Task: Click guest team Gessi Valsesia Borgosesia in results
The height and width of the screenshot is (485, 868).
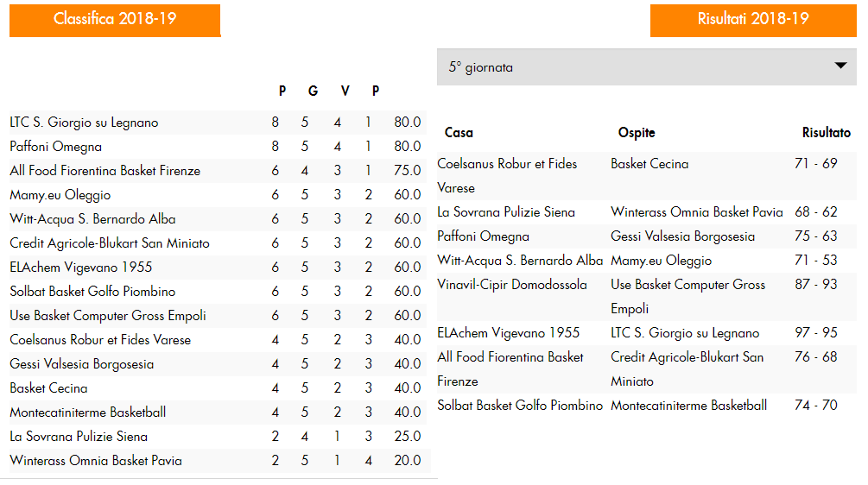Action: [x=682, y=236]
